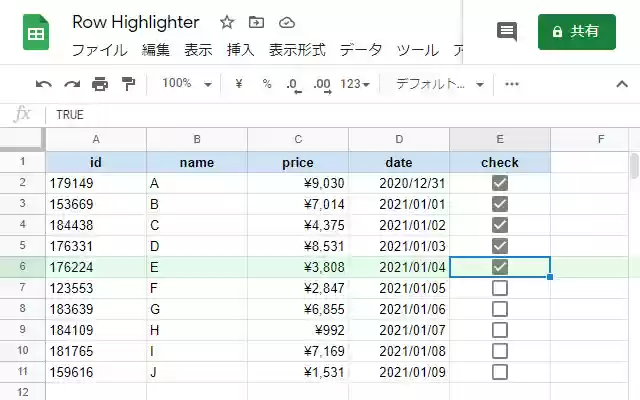The width and height of the screenshot is (640, 400).
Task: Collapse the menus with the up chevron
Action: [622, 84]
